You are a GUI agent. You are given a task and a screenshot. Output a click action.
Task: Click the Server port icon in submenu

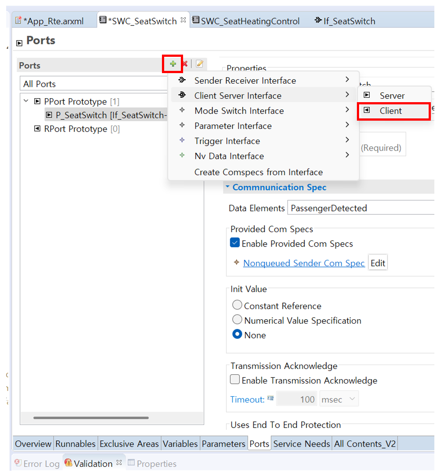(x=367, y=95)
